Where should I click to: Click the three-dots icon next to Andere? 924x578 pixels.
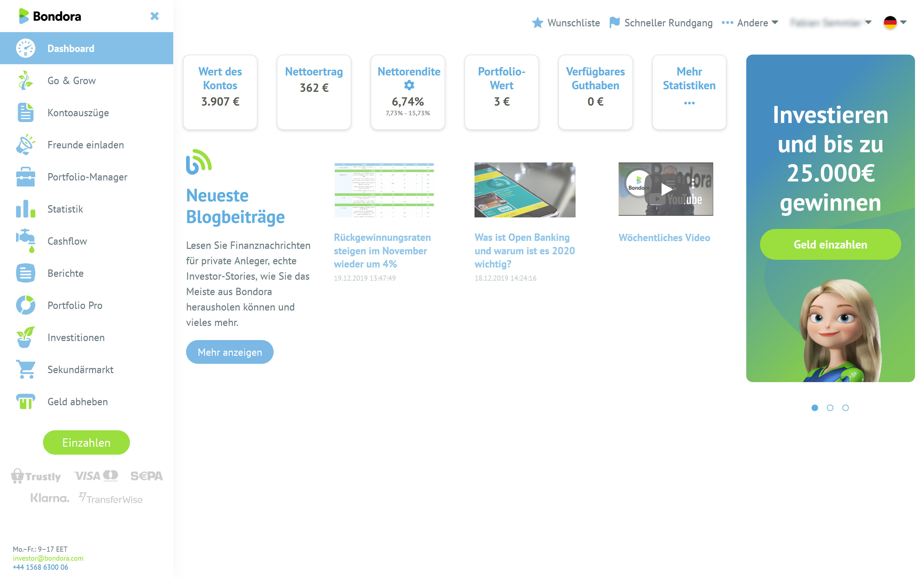click(x=727, y=22)
